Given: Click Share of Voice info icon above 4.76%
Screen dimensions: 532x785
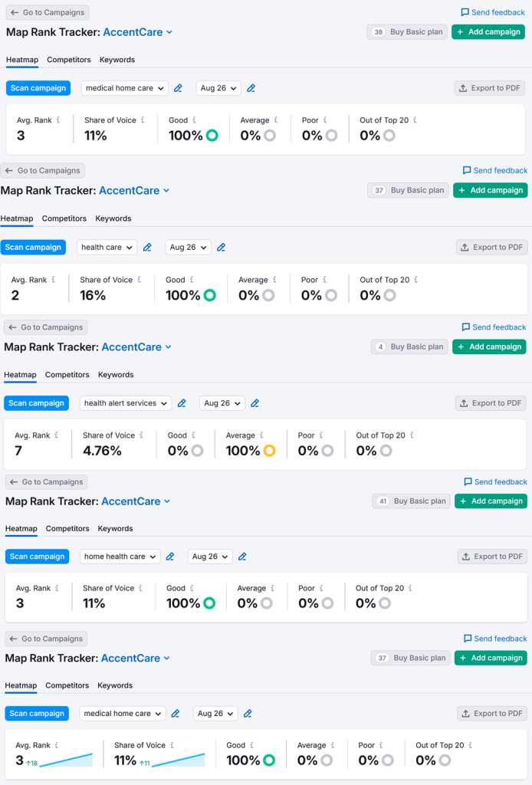Looking at the screenshot, I should [x=142, y=435].
